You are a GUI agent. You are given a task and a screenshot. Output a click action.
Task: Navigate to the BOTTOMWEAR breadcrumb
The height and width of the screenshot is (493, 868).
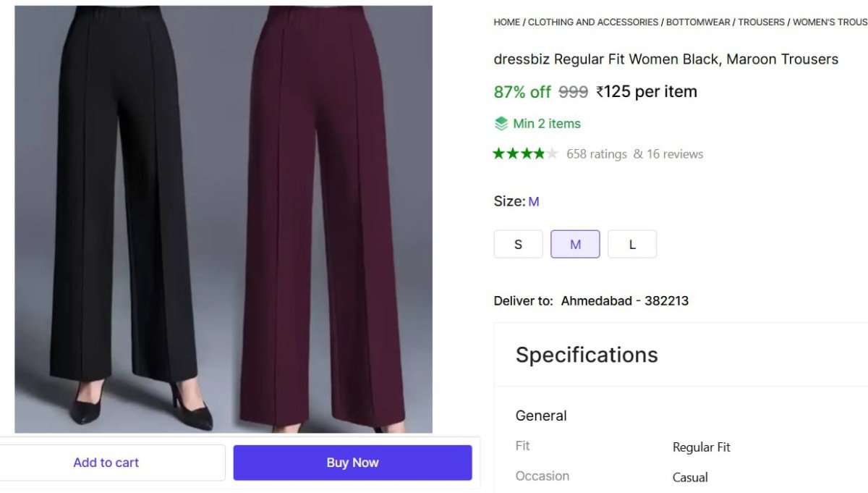point(698,22)
